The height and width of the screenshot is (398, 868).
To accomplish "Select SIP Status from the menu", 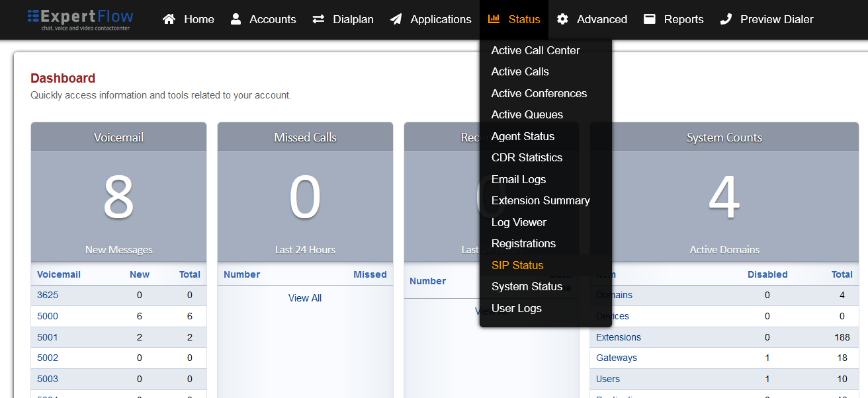I will tap(517, 265).
